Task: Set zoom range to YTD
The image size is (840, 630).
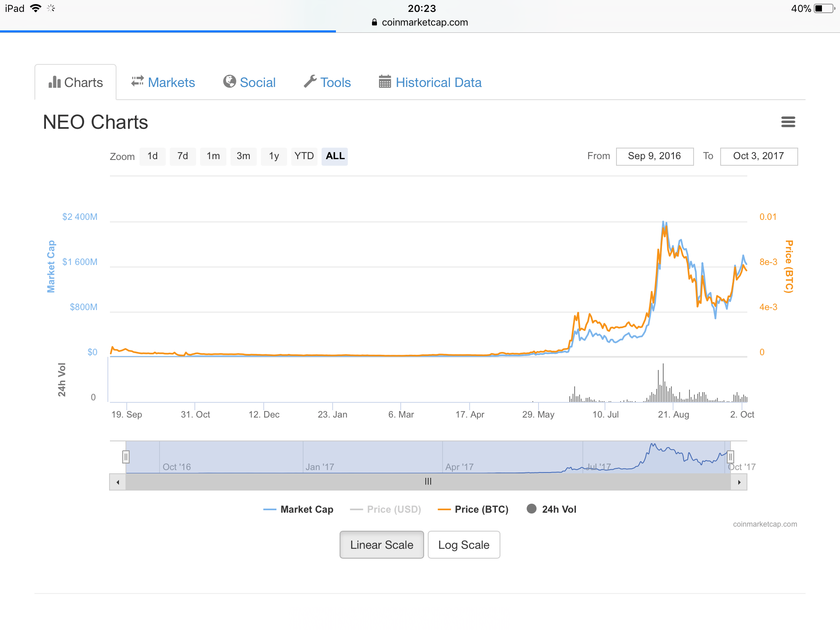Action: click(x=304, y=156)
